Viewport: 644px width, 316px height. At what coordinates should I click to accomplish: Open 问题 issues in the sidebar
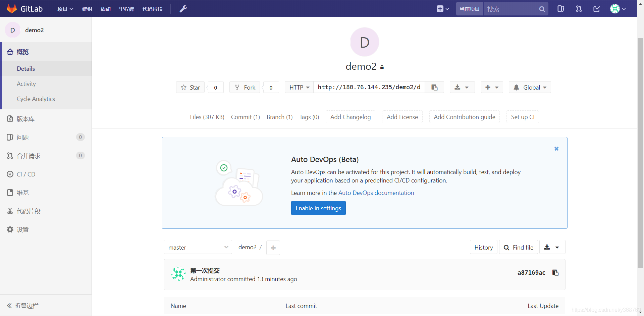click(46, 137)
